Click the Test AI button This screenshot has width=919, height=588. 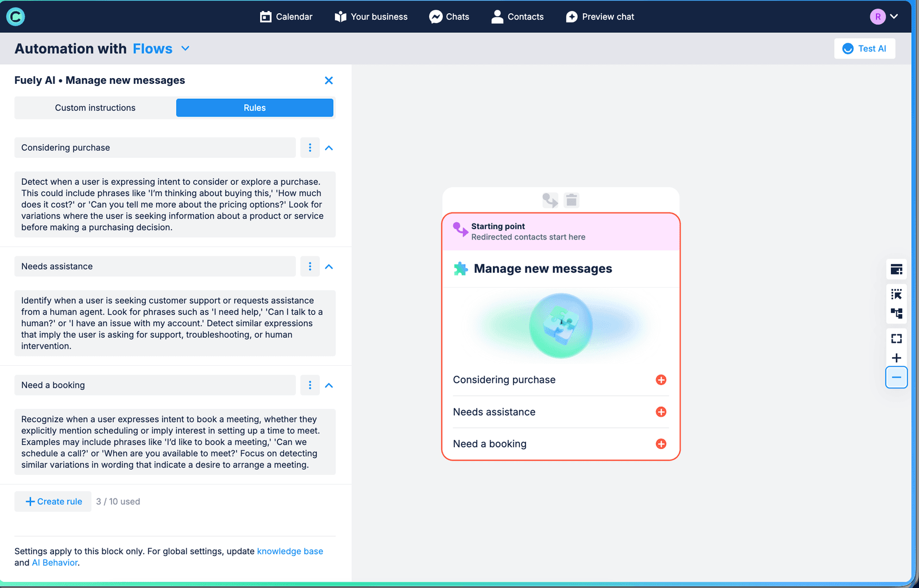[x=864, y=49]
